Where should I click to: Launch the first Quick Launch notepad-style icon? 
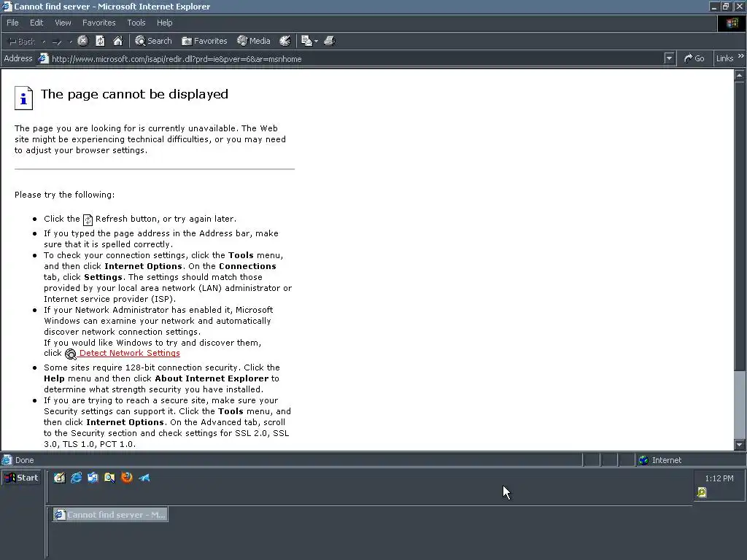point(59,478)
